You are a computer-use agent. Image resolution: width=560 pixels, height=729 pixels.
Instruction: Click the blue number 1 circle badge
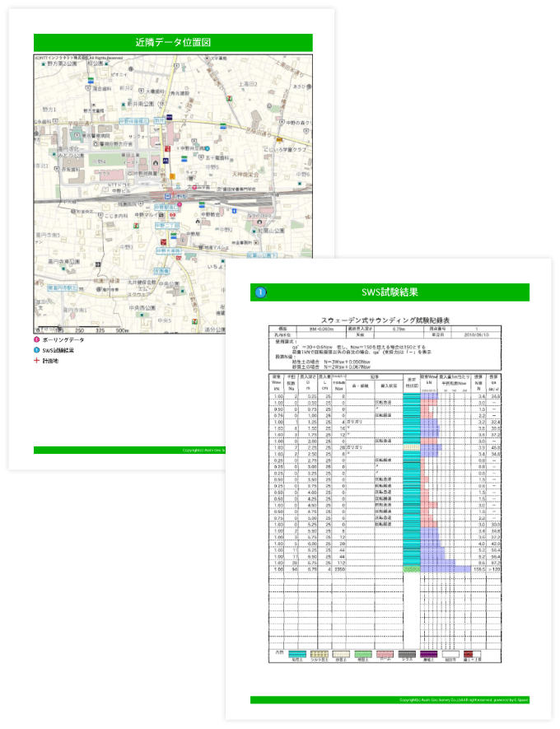click(x=261, y=292)
